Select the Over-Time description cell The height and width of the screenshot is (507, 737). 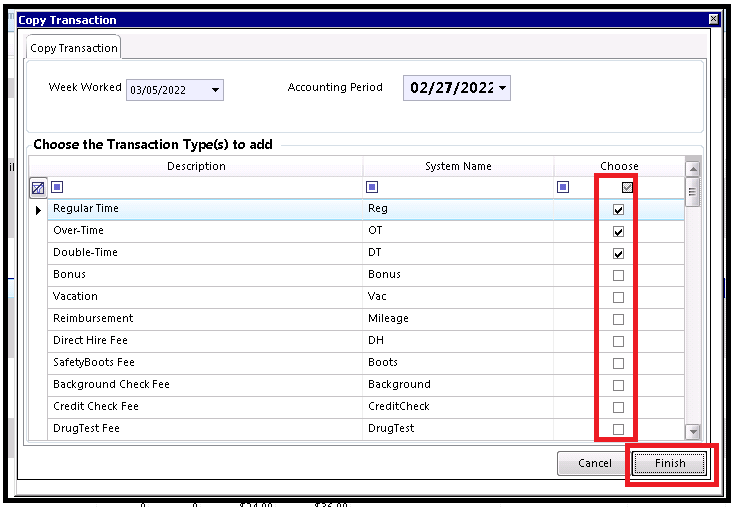tap(205, 232)
